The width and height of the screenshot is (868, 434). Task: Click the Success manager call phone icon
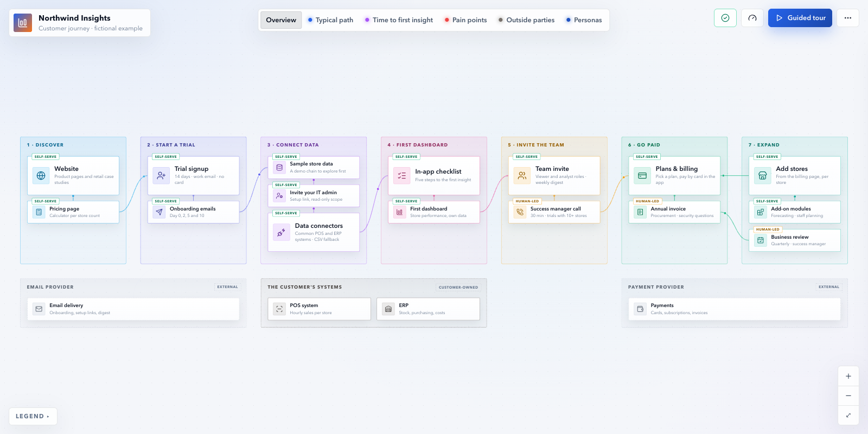(520, 212)
